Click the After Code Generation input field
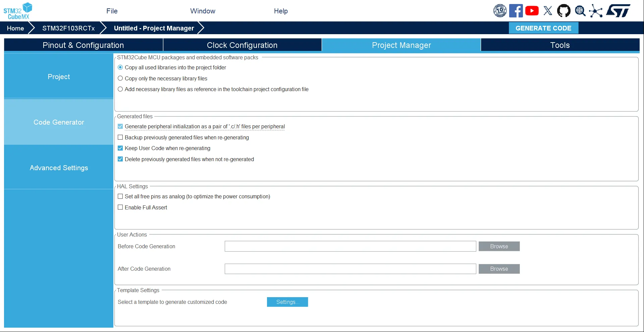Image resolution: width=644 pixels, height=332 pixels. pos(350,269)
